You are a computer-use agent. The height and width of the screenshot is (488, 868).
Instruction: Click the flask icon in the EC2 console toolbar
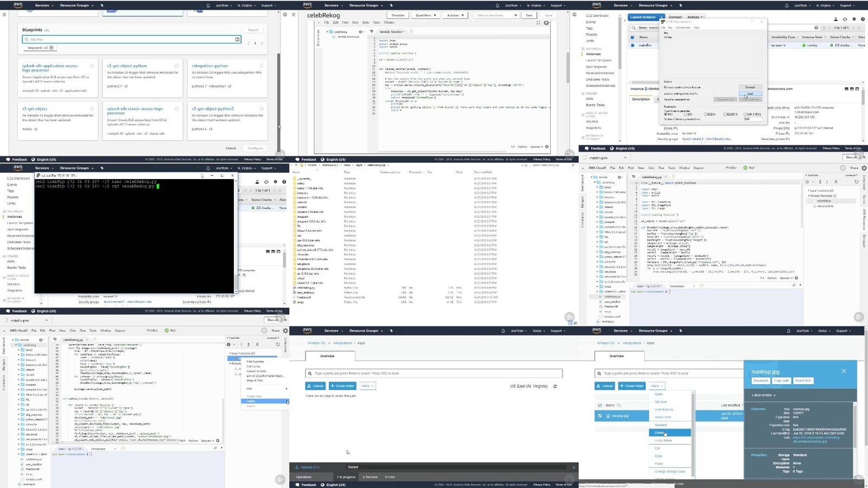(837, 20)
